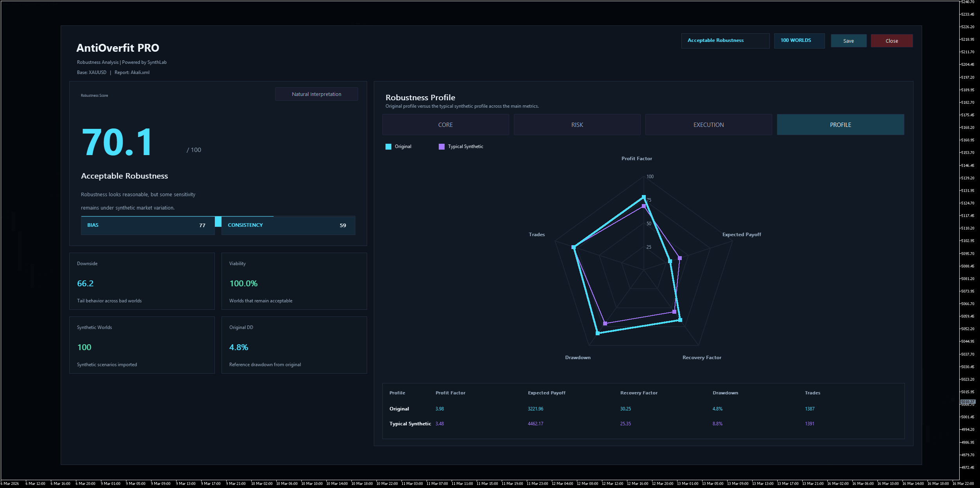The width and height of the screenshot is (980, 488).
Task: Click the Viability 100.0% card
Action: click(294, 281)
